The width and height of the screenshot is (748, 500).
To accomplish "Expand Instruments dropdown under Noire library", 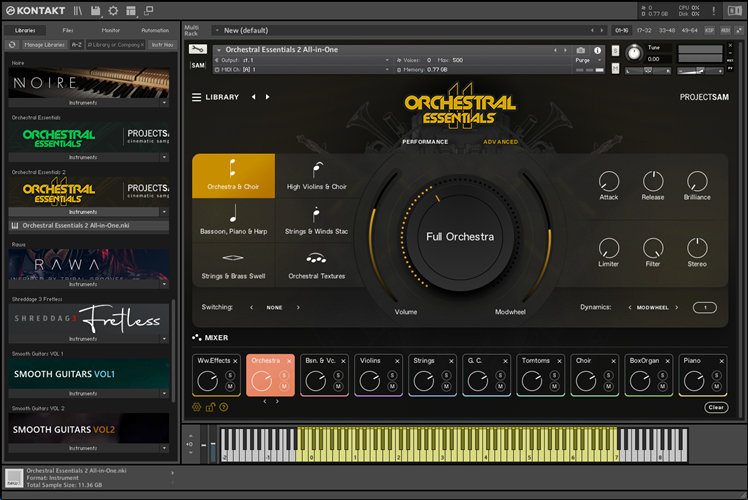I will coord(164,103).
